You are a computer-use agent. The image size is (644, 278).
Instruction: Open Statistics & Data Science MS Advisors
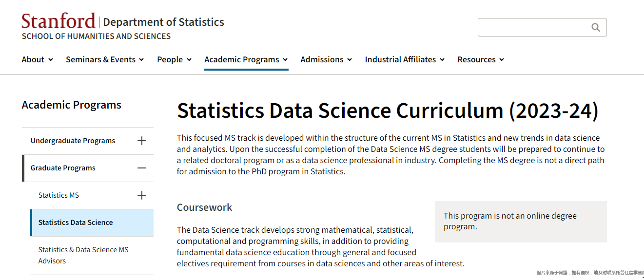click(x=83, y=255)
